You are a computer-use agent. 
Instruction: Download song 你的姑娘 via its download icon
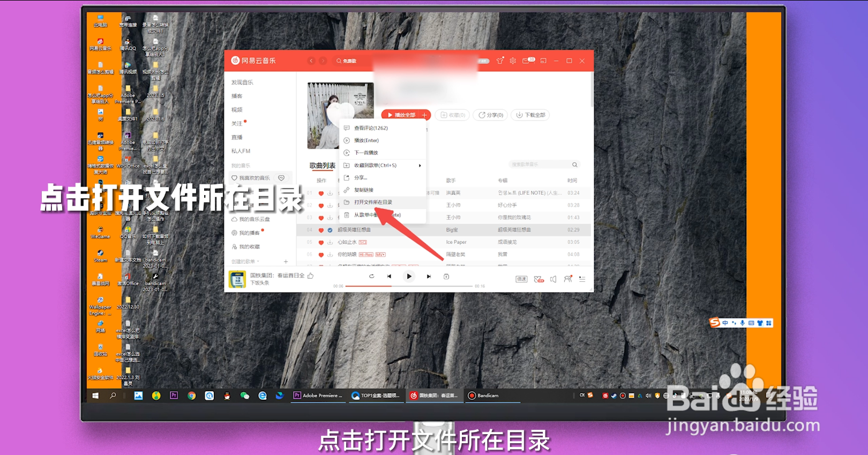330,255
